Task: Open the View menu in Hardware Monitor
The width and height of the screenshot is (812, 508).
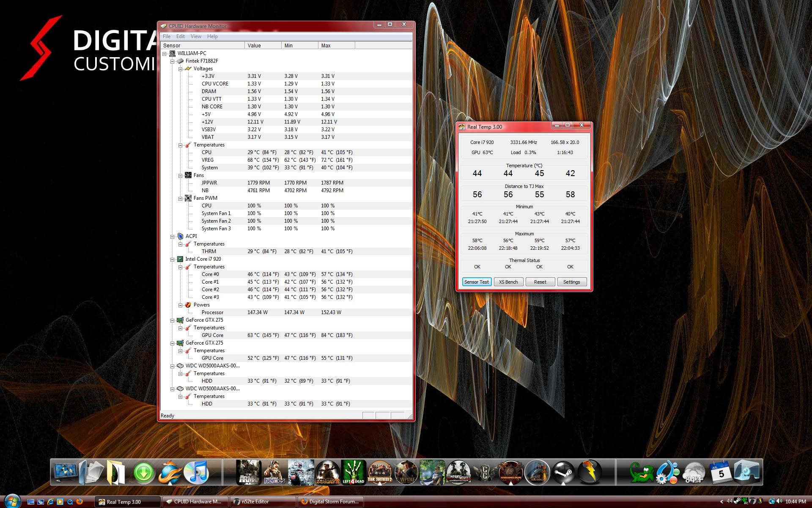Action: point(196,36)
